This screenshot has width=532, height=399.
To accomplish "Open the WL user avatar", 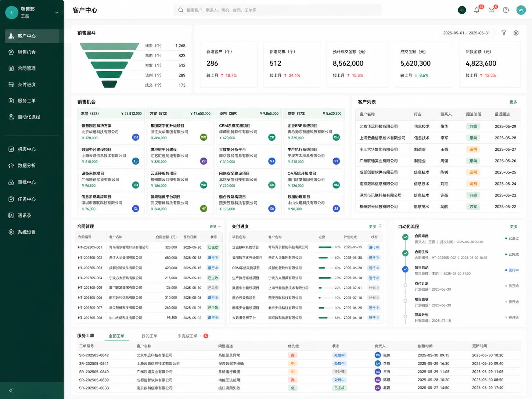I will tap(521, 10).
